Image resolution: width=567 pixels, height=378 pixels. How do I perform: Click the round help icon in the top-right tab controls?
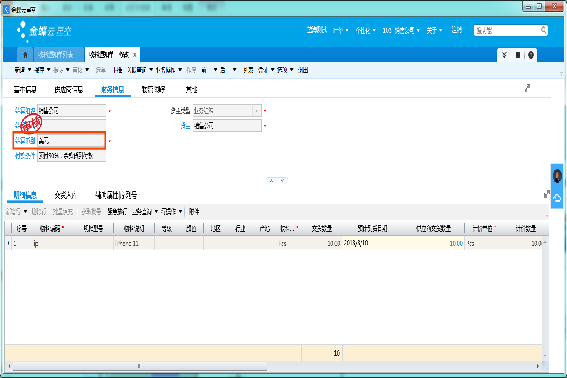530,55
